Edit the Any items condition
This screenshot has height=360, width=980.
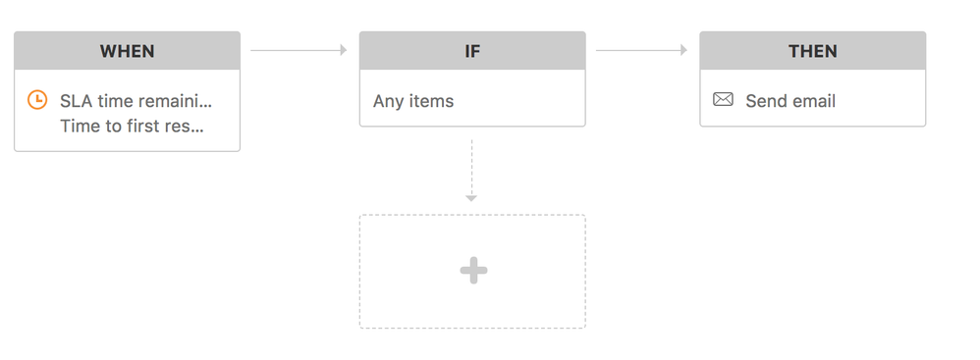pos(413,101)
